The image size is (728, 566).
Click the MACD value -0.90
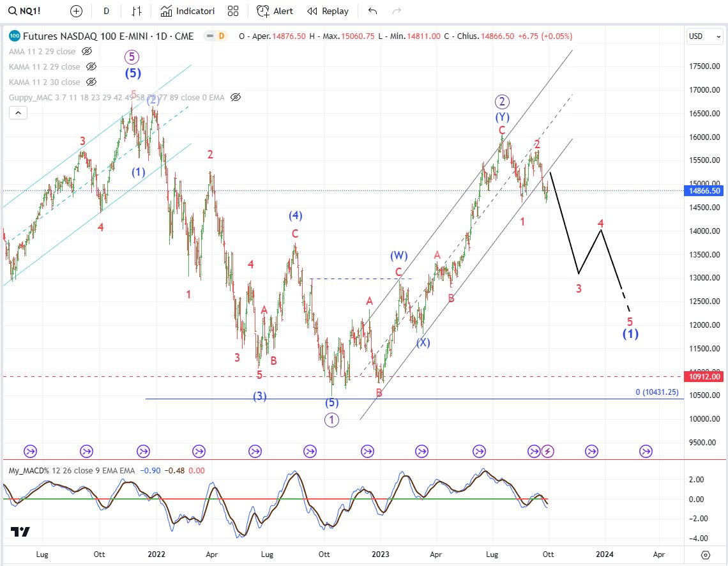[151, 470]
